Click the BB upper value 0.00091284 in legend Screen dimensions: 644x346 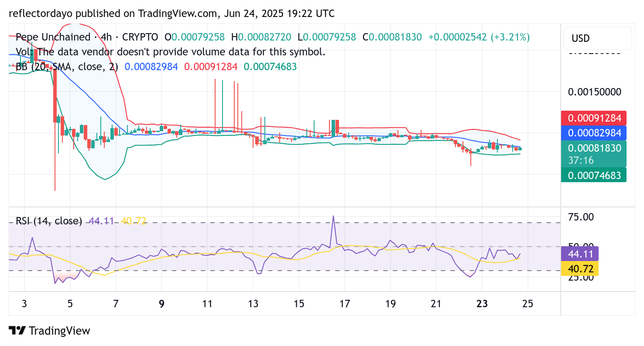211,67
